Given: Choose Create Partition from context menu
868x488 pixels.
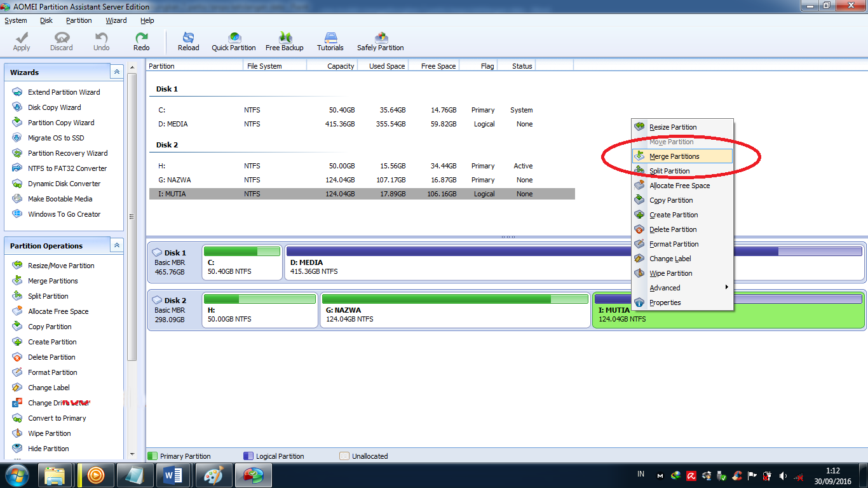Looking at the screenshot, I should click(683, 215).
